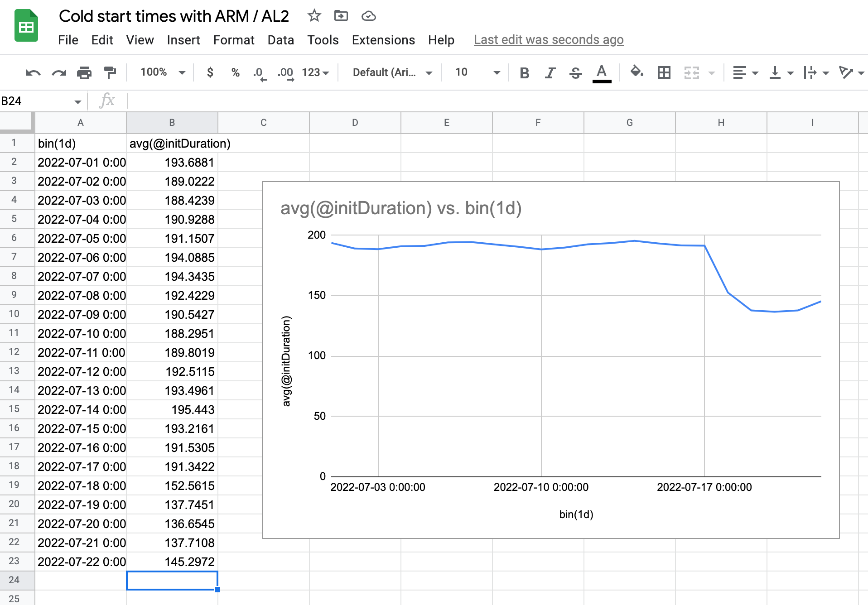Star this spreadsheet document
The width and height of the screenshot is (868, 605).
314,16
